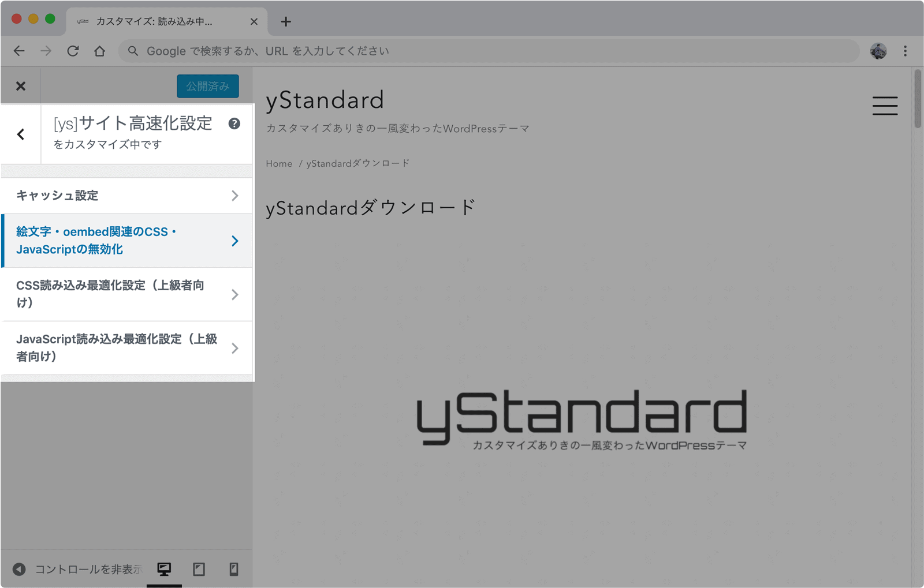Click the 公開済み publish button
924x588 pixels.
207,86
